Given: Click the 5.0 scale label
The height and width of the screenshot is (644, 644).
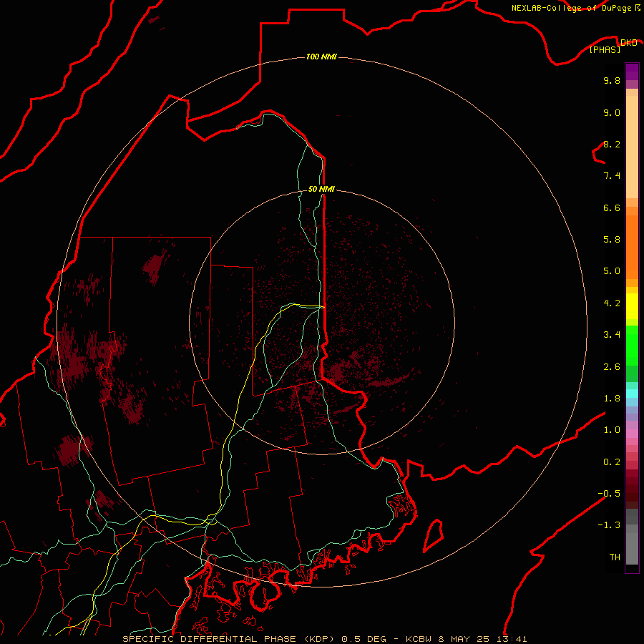Looking at the screenshot, I should click(x=612, y=271).
